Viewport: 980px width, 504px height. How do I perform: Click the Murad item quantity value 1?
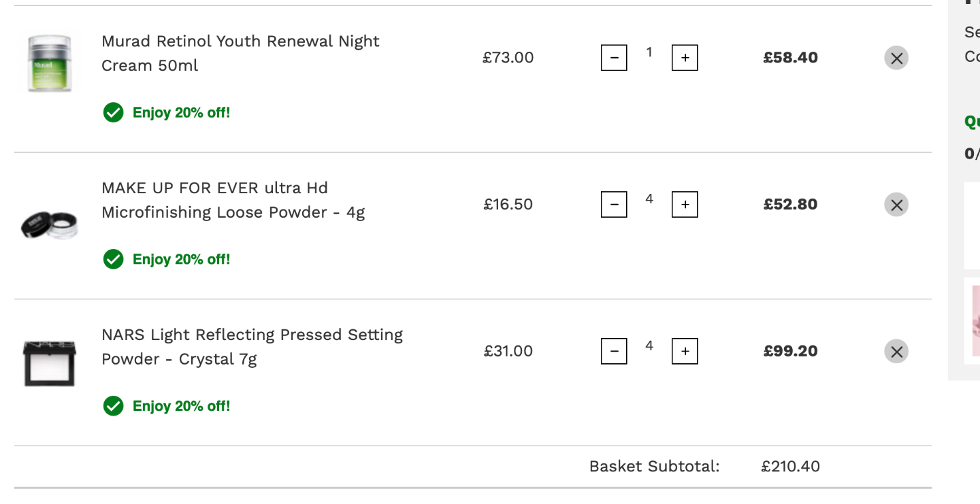649,52
